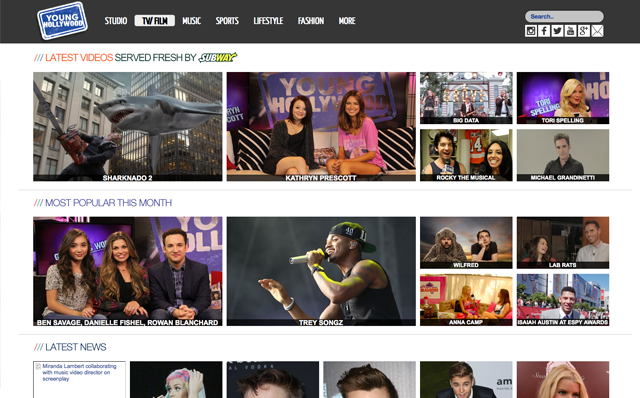Click inside the Search field
This screenshot has width=640, height=398.
564,16
